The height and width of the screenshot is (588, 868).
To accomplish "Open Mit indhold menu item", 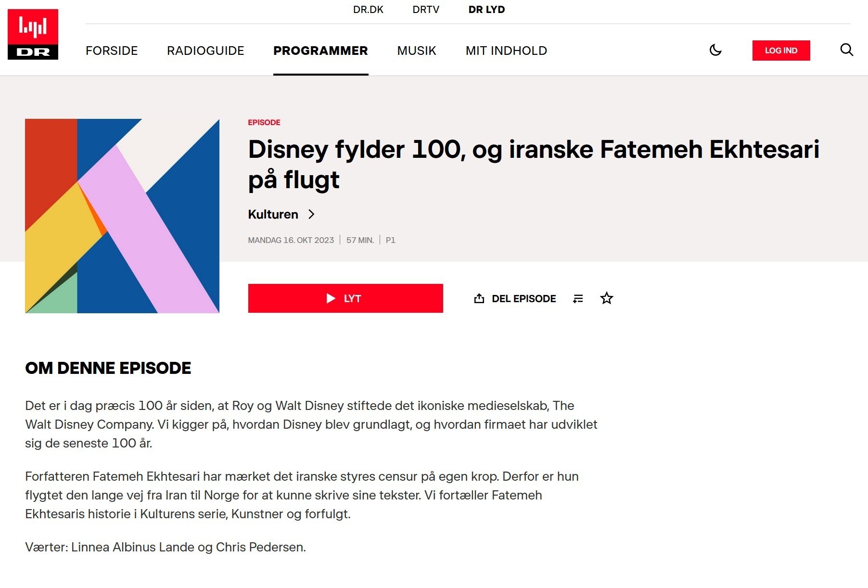I will [x=506, y=51].
